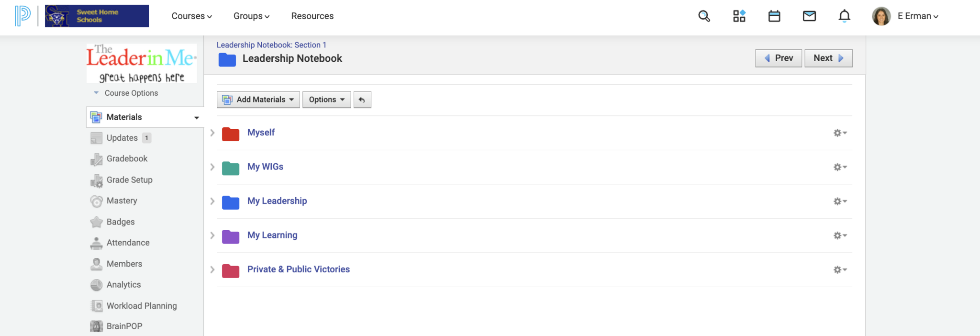Expand the Private & Public Victories chevron

click(x=212, y=269)
